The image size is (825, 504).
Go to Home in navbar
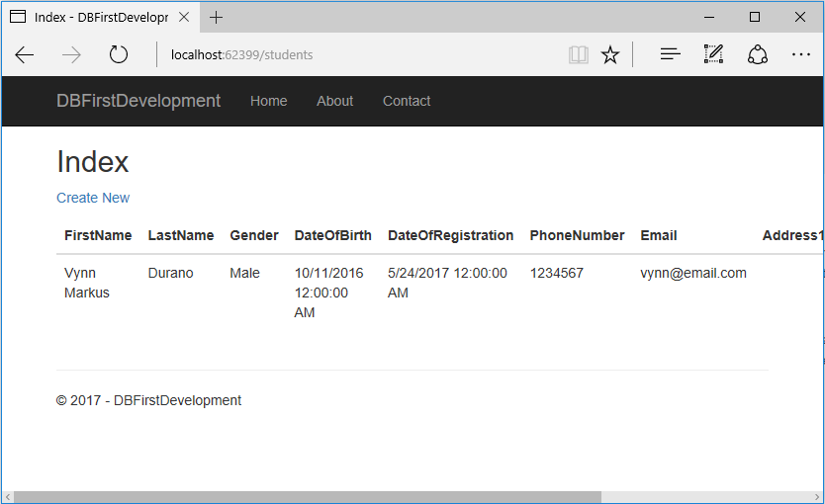tap(269, 101)
